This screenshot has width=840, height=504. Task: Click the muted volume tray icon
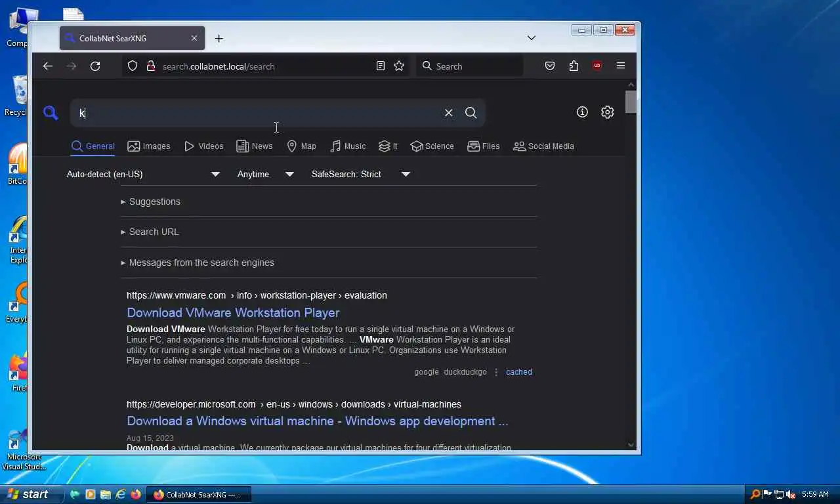pyautogui.click(x=791, y=494)
